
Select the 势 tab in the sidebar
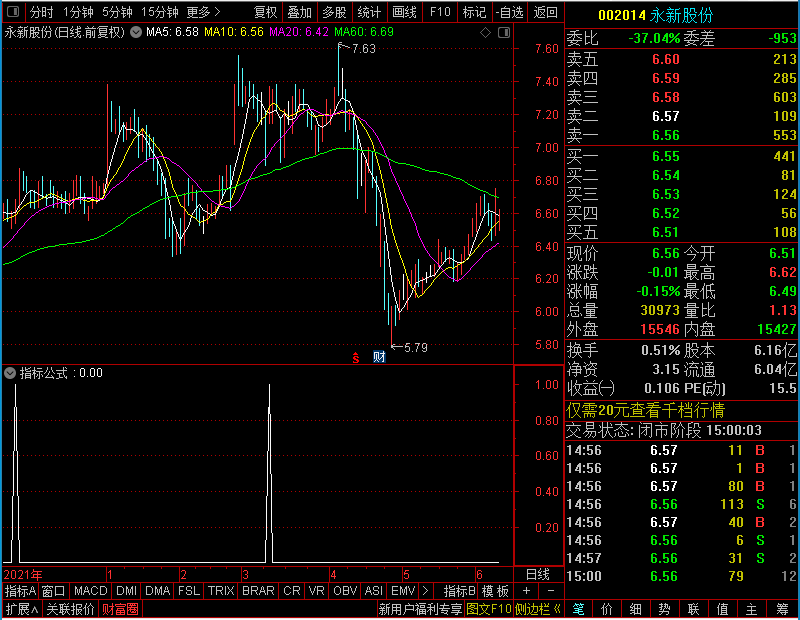point(664,609)
